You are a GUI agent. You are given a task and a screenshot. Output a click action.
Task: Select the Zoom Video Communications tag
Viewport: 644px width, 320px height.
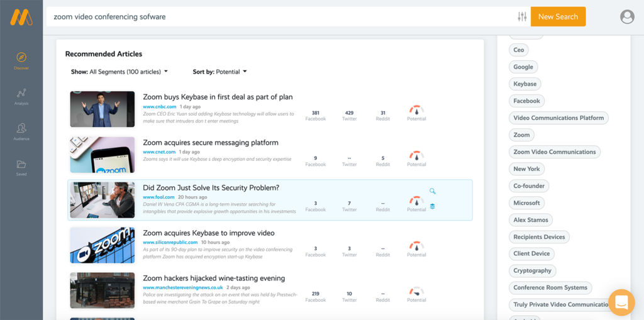[555, 152]
